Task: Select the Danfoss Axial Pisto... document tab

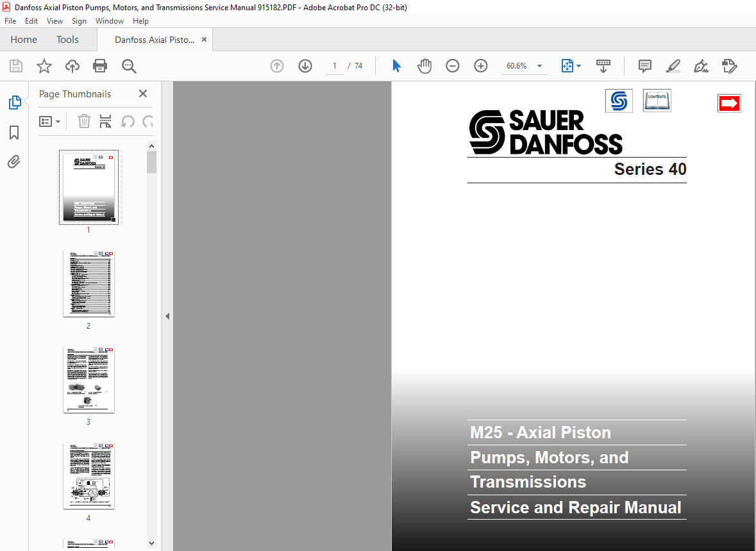Action: click(155, 40)
